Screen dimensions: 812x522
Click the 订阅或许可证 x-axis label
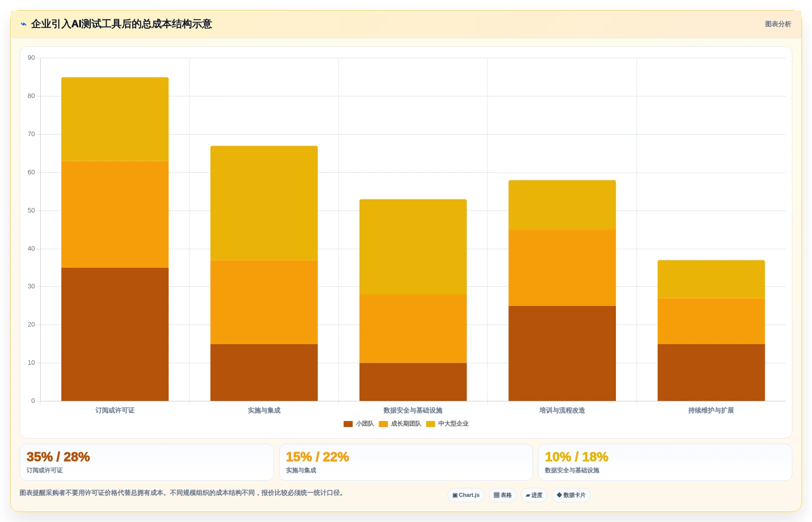115,410
